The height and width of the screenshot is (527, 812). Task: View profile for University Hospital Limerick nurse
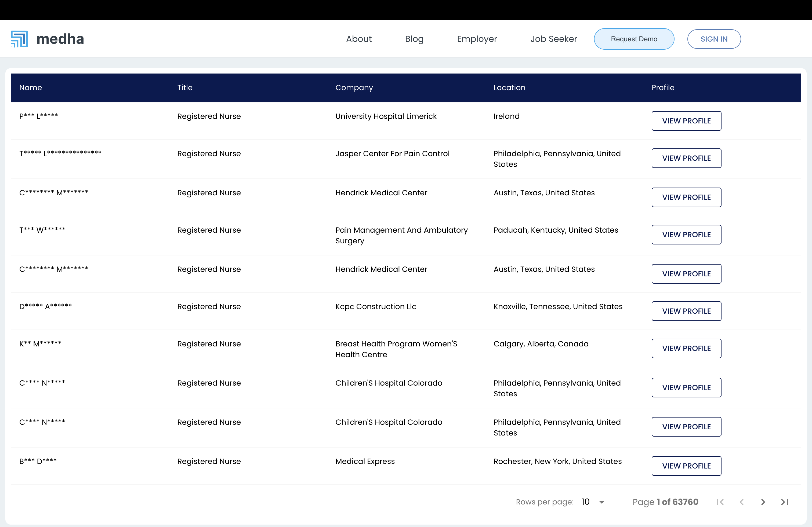tap(686, 121)
